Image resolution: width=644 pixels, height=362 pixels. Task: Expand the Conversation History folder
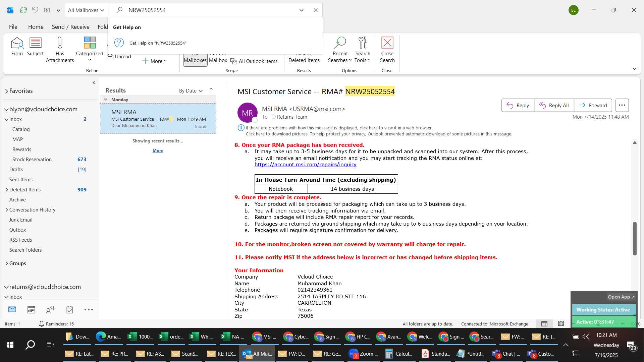[x=7, y=210]
